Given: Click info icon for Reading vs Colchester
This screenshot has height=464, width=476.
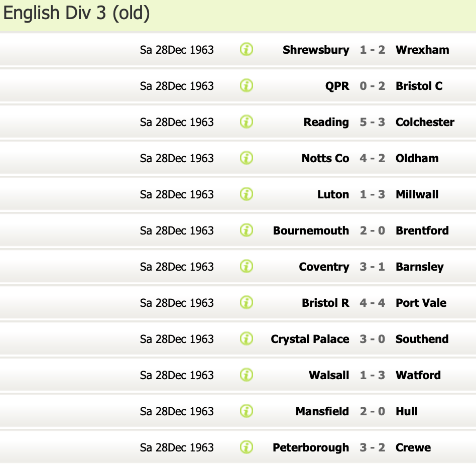Looking at the screenshot, I should [x=246, y=122].
